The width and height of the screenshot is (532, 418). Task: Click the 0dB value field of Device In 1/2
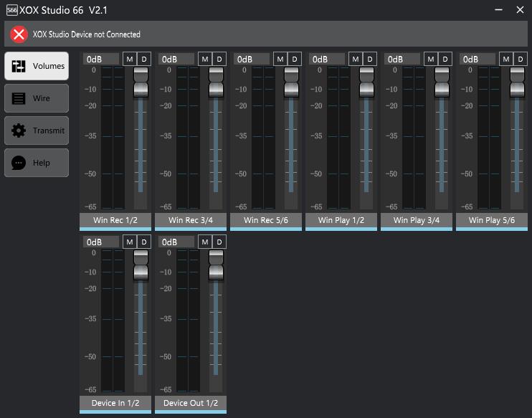tap(101, 242)
